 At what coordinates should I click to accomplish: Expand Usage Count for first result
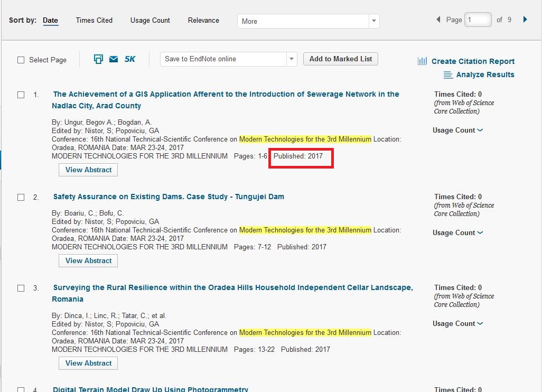pos(457,130)
